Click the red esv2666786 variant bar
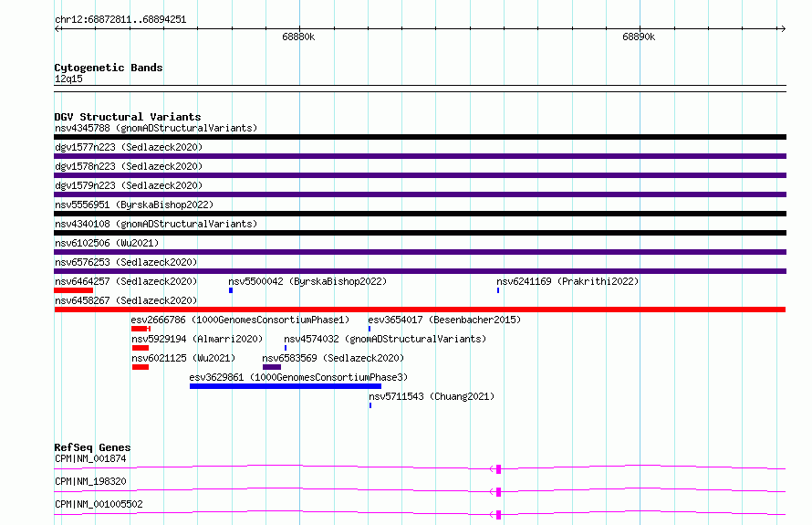 pos(141,329)
